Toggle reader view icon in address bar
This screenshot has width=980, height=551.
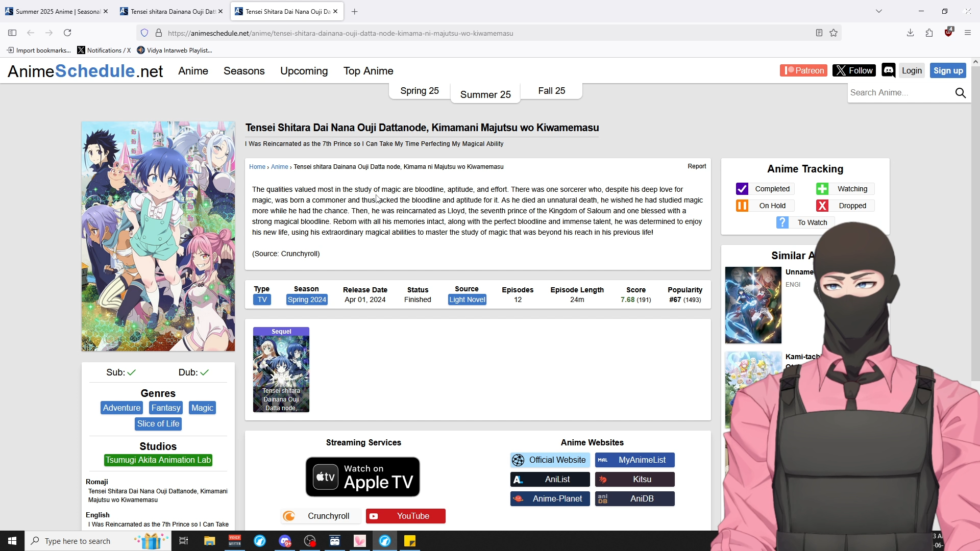pyautogui.click(x=819, y=33)
